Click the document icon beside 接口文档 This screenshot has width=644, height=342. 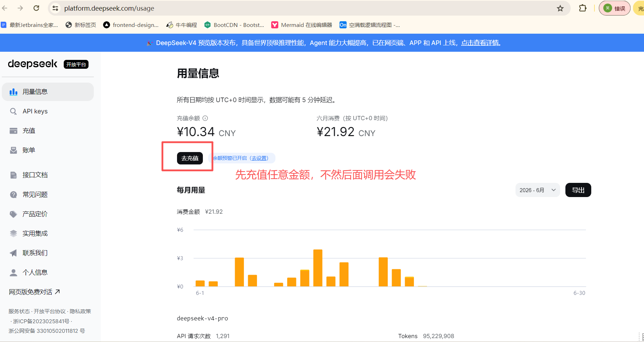(x=13, y=175)
